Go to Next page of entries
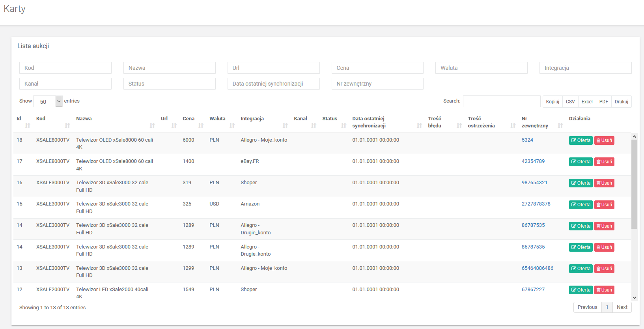Image resolution: width=644 pixels, height=329 pixels. coord(622,307)
